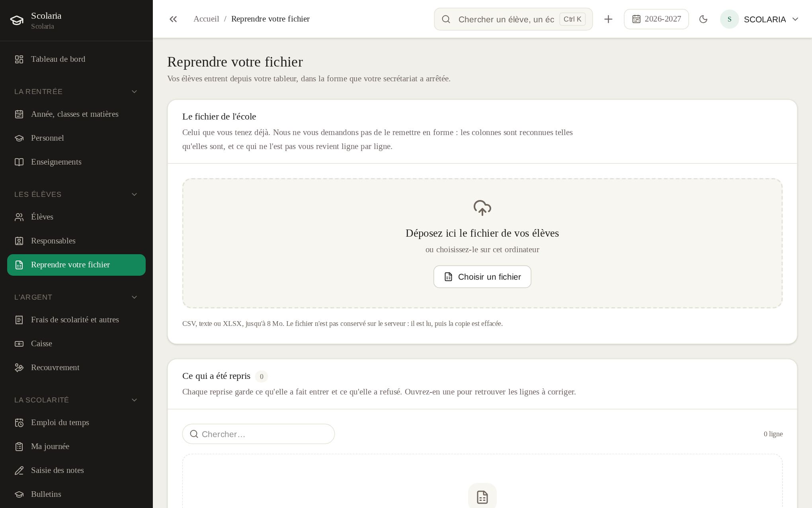Viewport: 812px width, 508px height.
Task: Click the cloud upload icon in drop zone
Action: [x=482, y=208]
